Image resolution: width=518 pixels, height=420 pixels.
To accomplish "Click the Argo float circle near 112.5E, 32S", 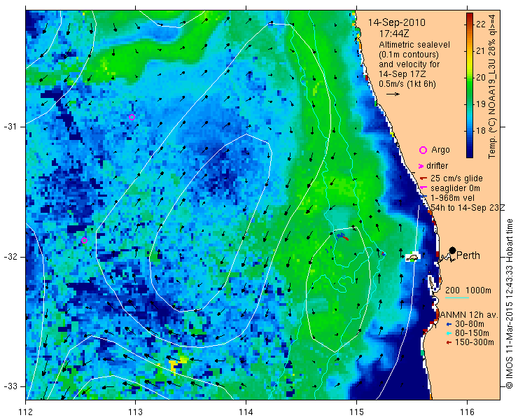I will [84, 240].
